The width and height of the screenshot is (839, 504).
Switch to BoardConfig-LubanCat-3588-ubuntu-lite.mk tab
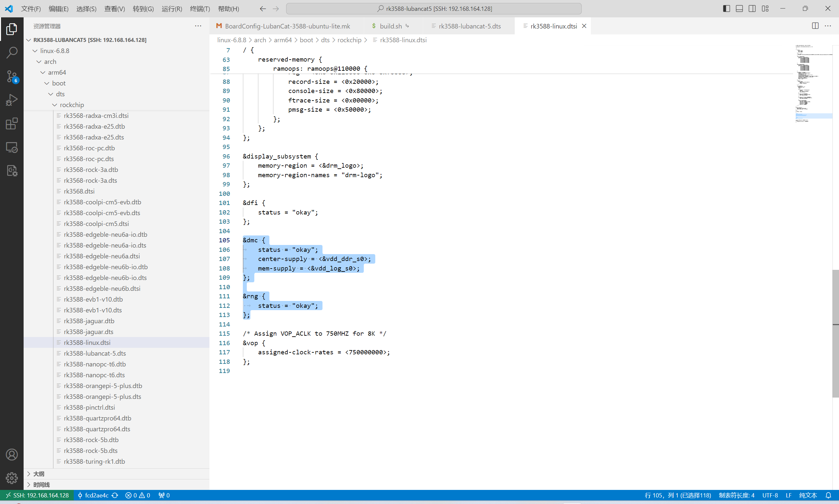287,26
